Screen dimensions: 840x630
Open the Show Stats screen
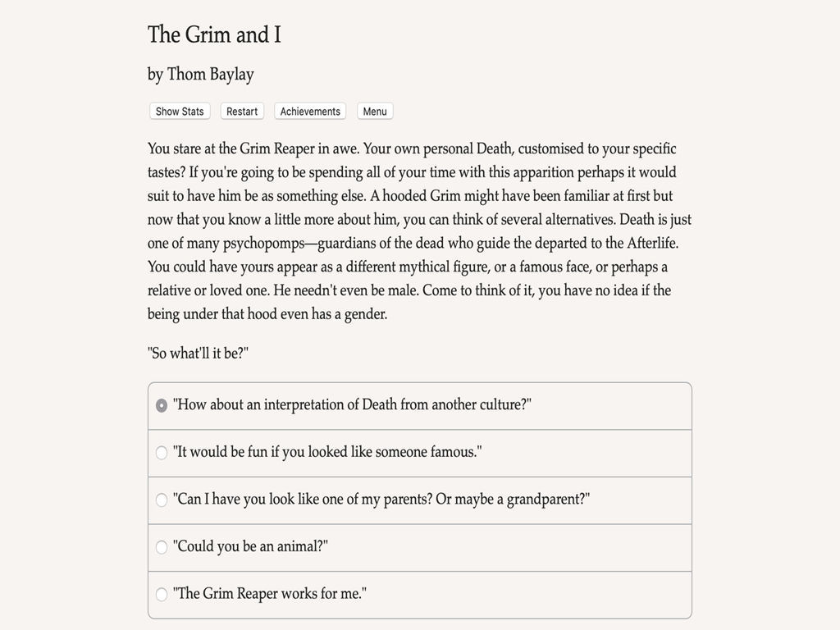[x=180, y=112]
